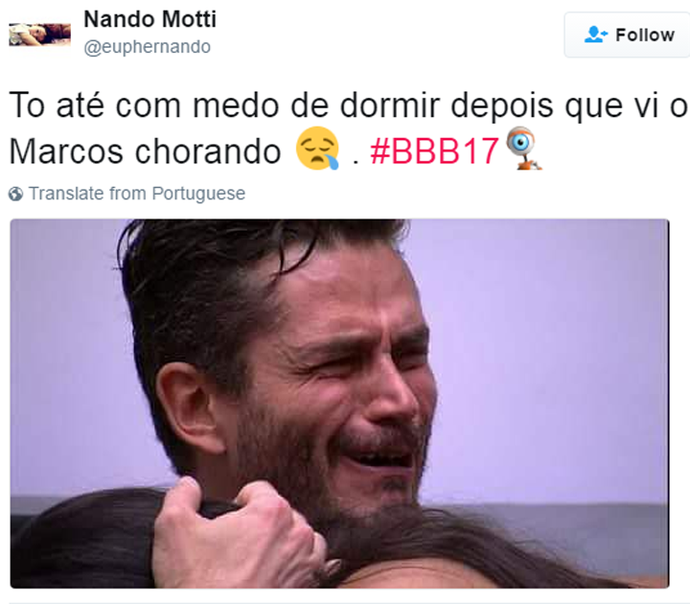Select Translate from Portuguese
This screenshot has width=690, height=604.
coord(137,194)
